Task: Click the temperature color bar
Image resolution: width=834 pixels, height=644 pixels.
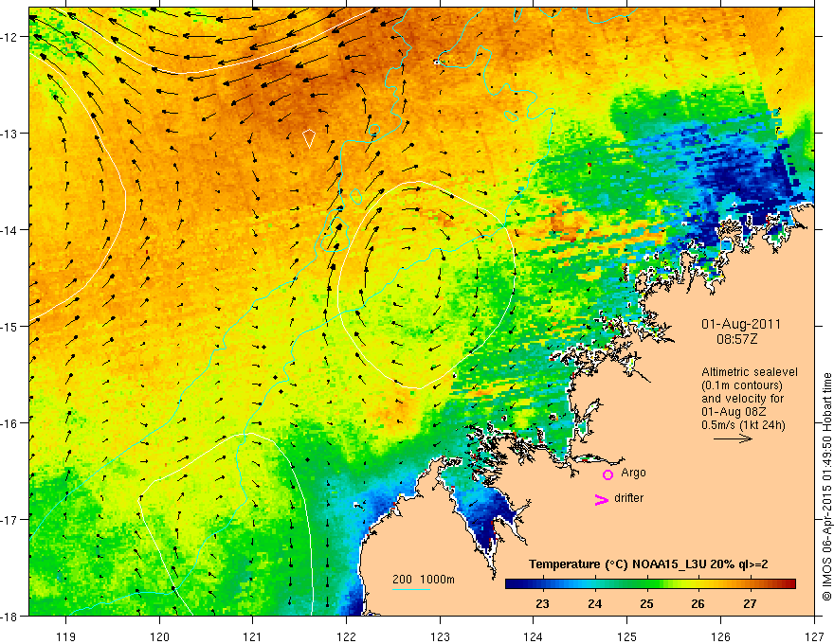Action: click(650, 584)
